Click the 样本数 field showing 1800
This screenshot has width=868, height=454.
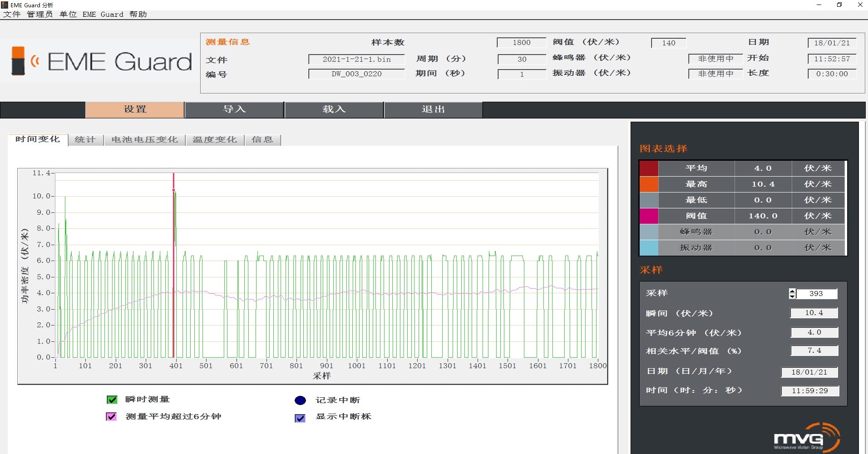click(522, 43)
